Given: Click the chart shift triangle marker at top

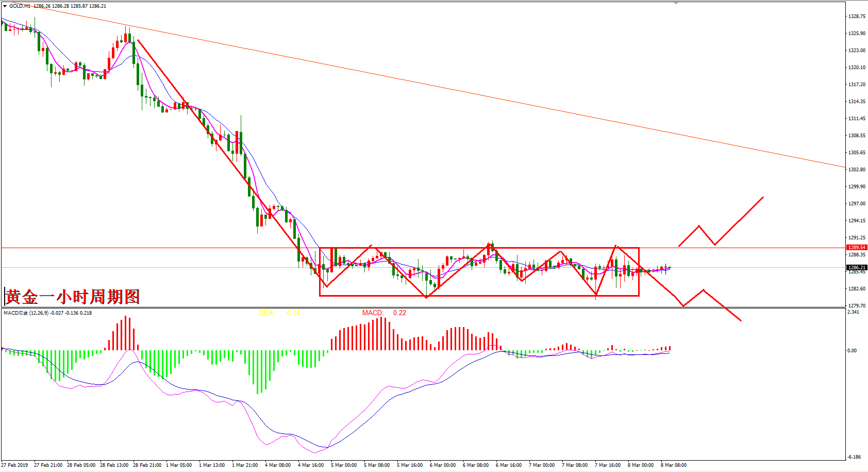Looking at the screenshot, I should (676, 3).
